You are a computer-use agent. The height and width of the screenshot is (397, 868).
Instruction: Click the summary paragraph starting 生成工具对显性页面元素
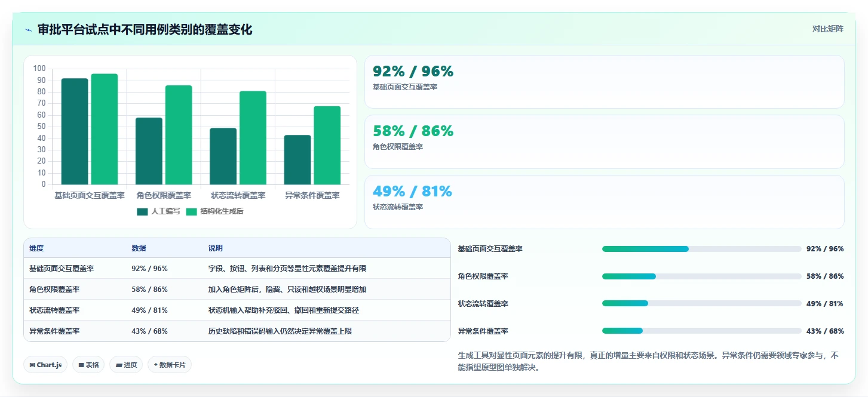tap(648, 361)
